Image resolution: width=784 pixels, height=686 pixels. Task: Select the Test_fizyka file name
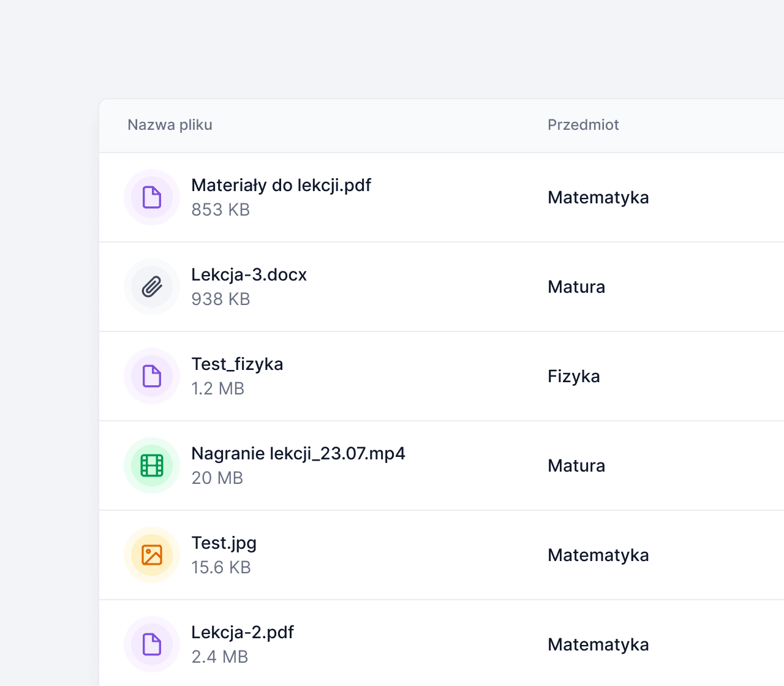tap(237, 364)
